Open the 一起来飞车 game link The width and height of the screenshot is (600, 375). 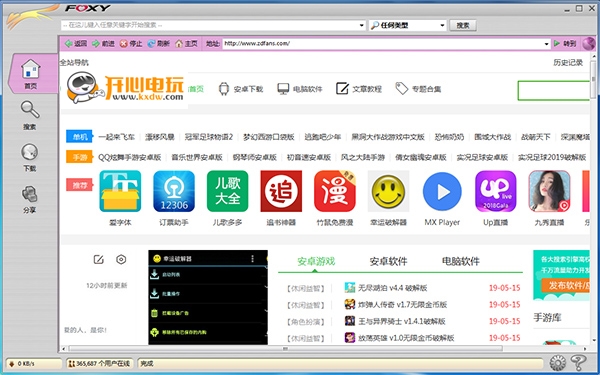click(x=117, y=137)
